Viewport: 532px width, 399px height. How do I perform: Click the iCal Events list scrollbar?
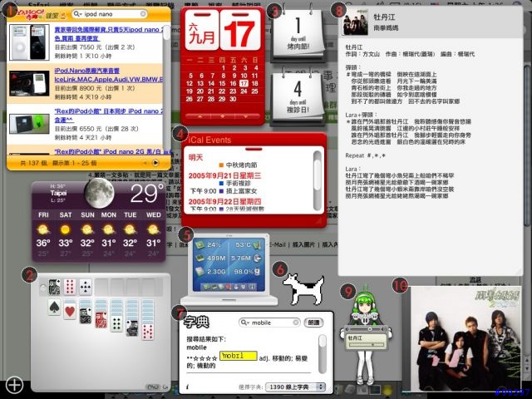(318, 180)
